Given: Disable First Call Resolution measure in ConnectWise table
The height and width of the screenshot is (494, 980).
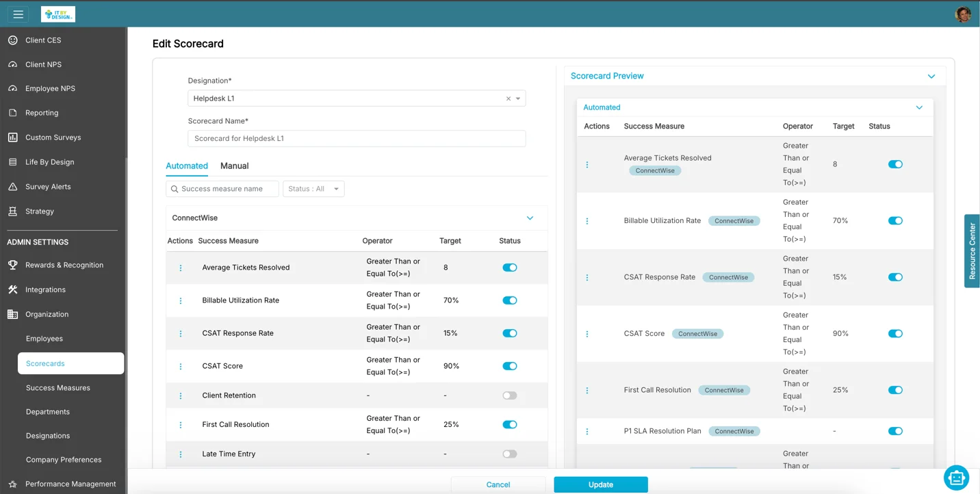Looking at the screenshot, I should [510, 424].
